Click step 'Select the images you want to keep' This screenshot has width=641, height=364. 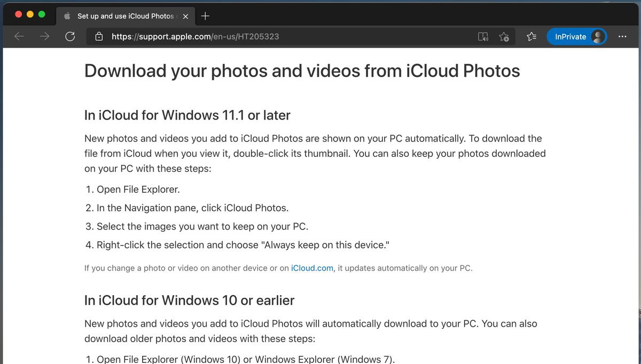pos(202,226)
